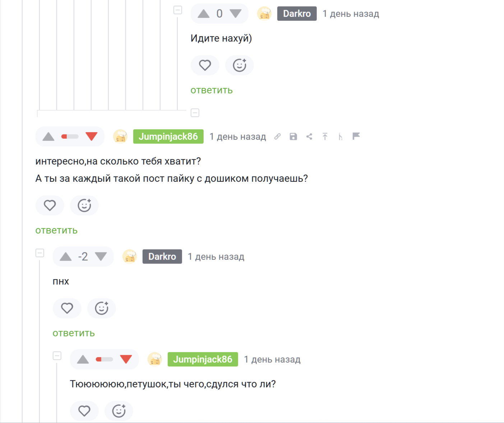Collapse Darkro's 'пнх' reply thread
Screen dimensions: 504x423
click(x=40, y=253)
